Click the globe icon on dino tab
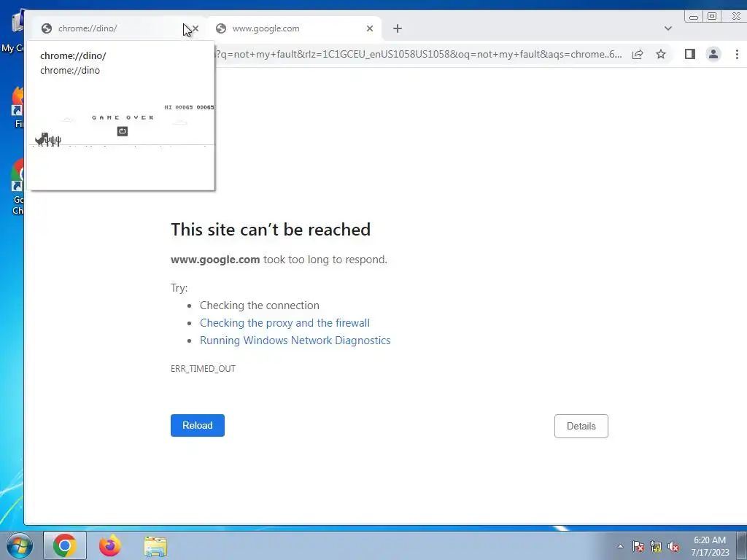The image size is (747, 560). [46, 28]
